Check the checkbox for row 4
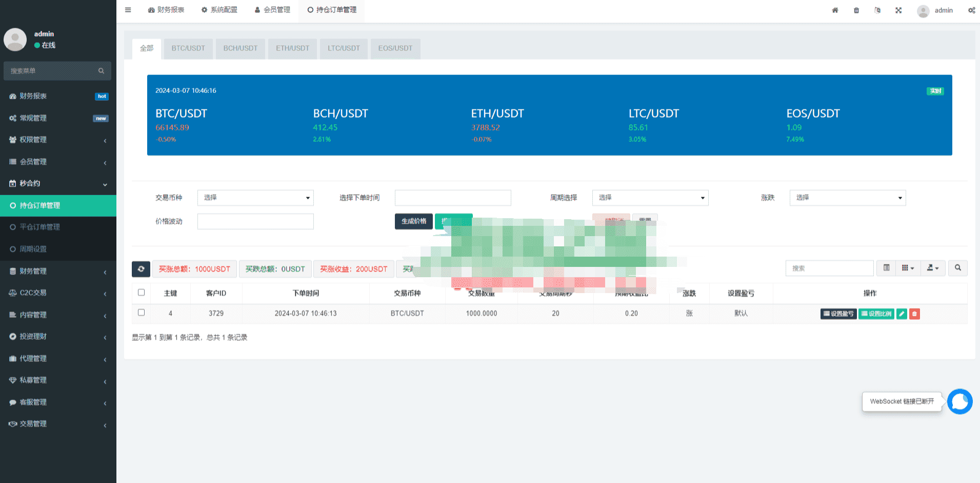 (142, 313)
